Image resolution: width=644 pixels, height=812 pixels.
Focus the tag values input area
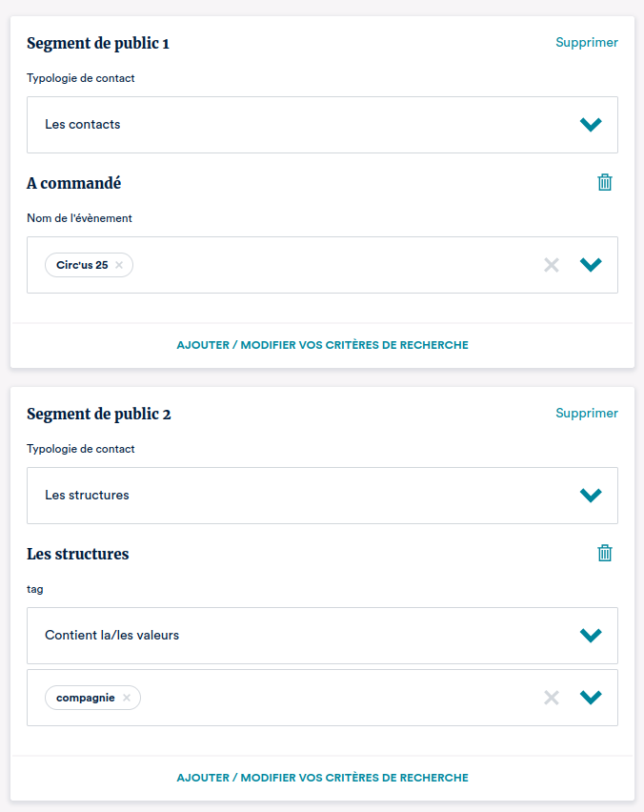[x=333, y=698]
